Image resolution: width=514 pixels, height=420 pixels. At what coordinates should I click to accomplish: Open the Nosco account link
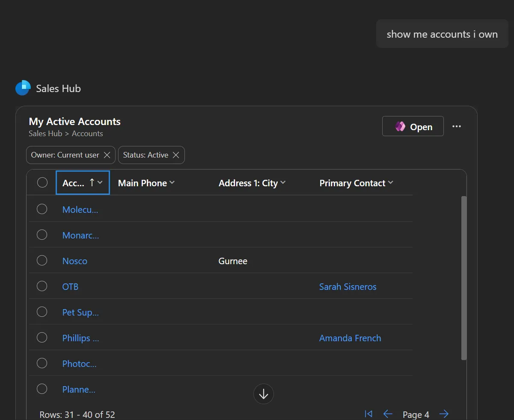(75, 261)
